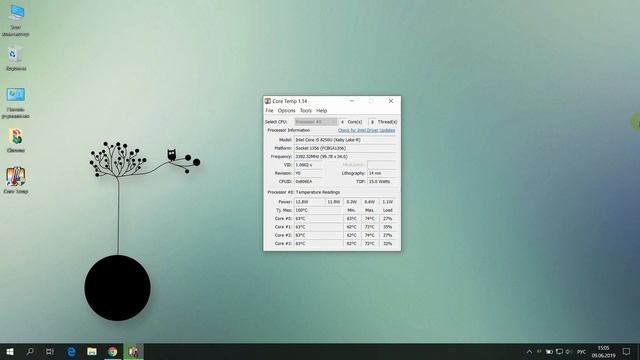
Task: Open the colorful fourth desktop shortcut icon
Action: click(16, 140)
